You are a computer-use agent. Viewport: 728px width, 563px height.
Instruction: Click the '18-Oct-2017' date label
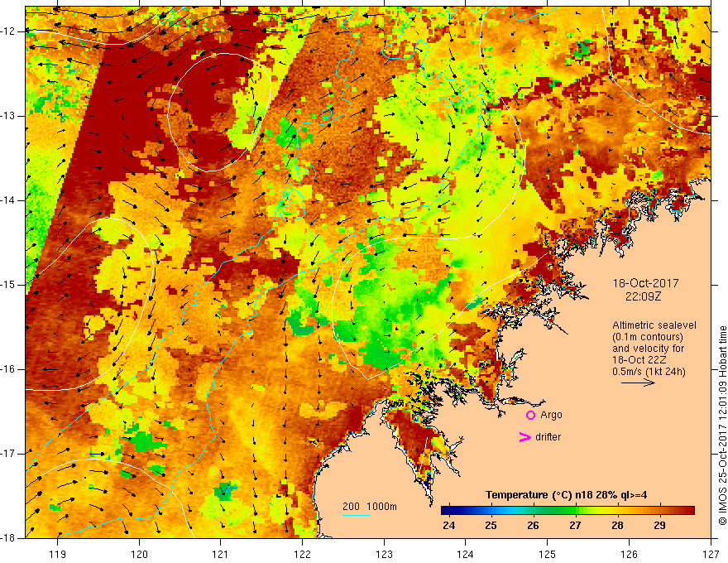645,283
